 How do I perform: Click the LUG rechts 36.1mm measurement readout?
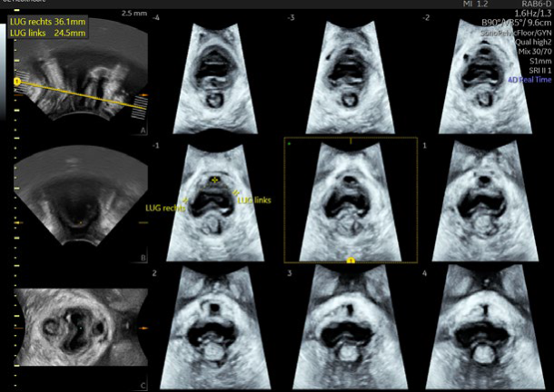42,22
